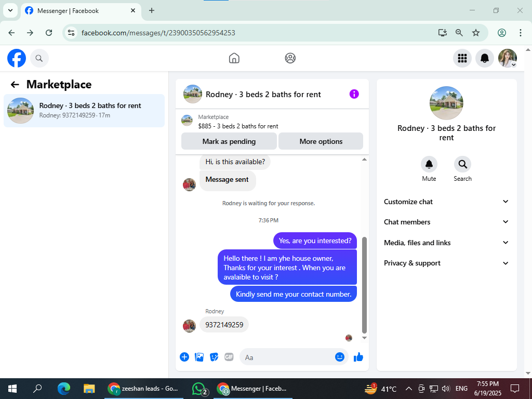Open the Facebook menu grid icon
The image size is (532, 399).
coord(462,58)
